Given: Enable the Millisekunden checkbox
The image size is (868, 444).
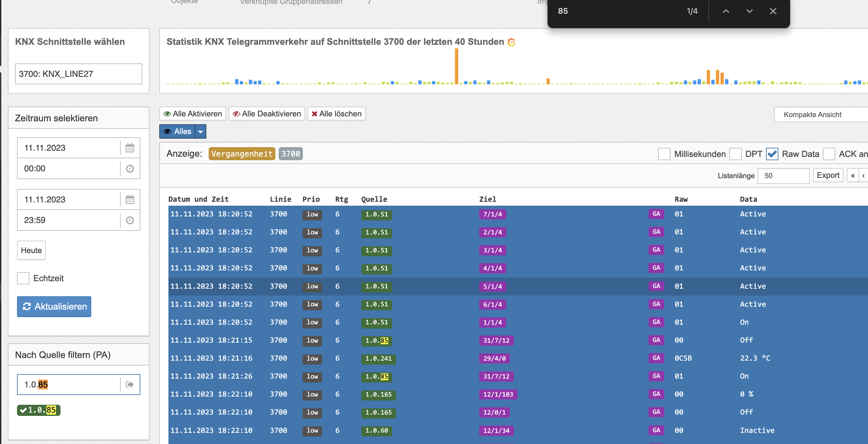Looking at the screenshot, I should click(664, 154).
